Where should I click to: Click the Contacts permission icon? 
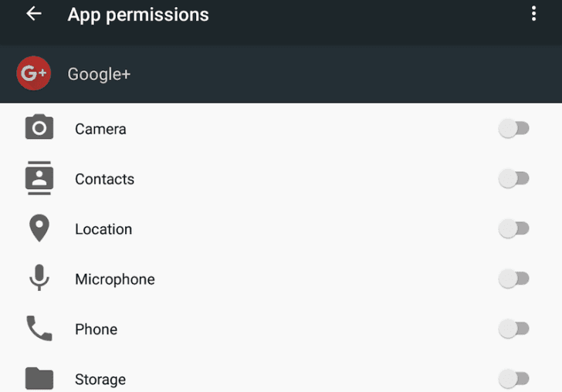[x=39, y=178]
